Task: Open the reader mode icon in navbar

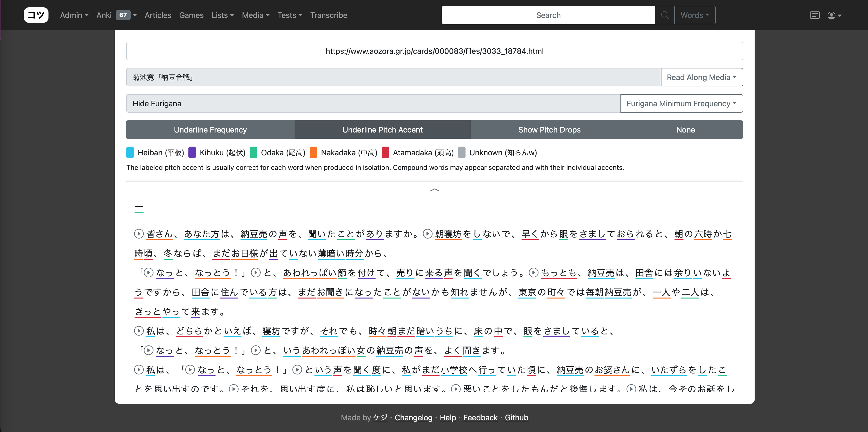Action: tap(814, 15)
